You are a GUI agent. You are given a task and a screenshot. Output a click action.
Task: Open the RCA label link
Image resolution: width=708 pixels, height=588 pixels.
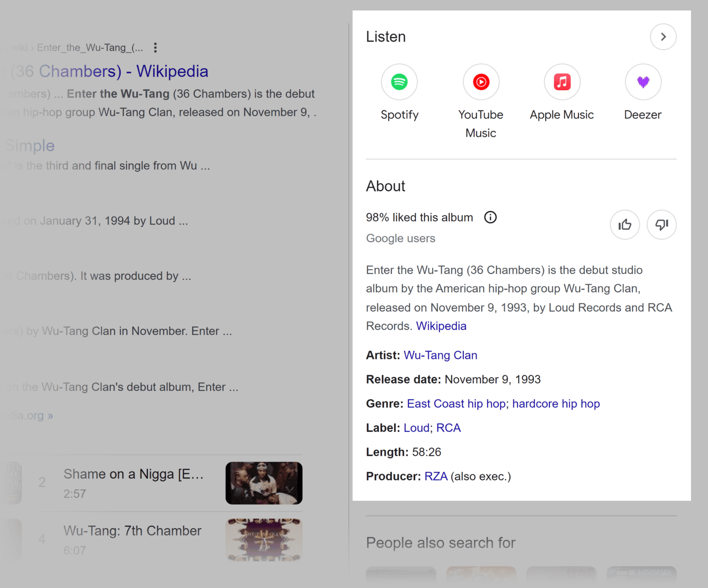pyautogui.click(x=448, y=428)
